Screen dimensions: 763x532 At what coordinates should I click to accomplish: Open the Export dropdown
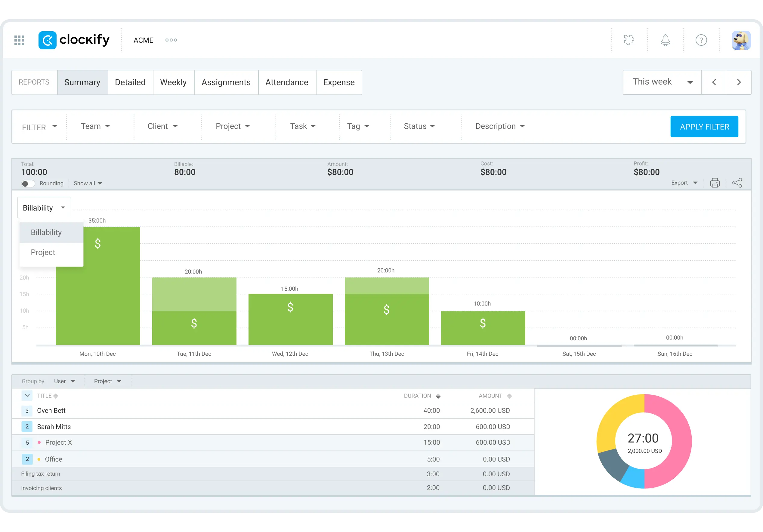[684, 183]
